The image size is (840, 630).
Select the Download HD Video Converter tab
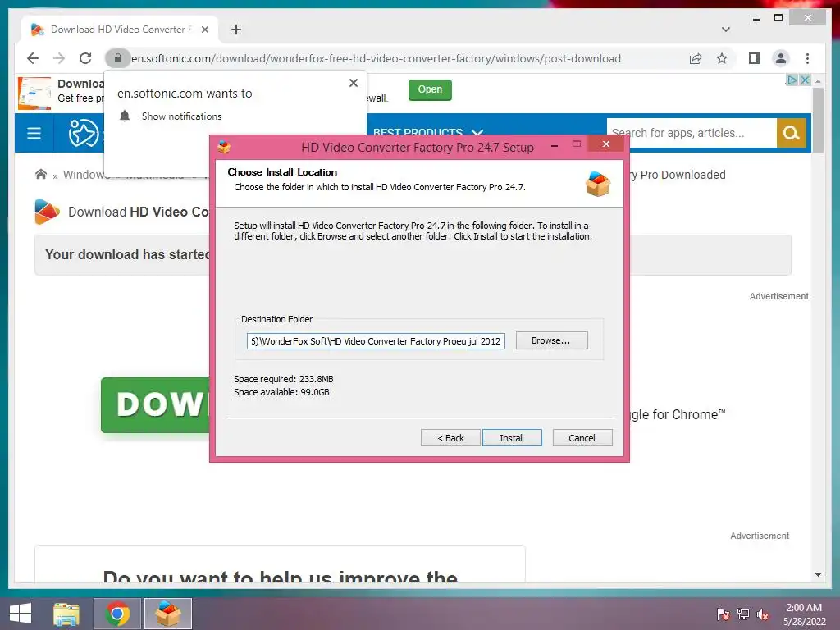pos(120,30)
